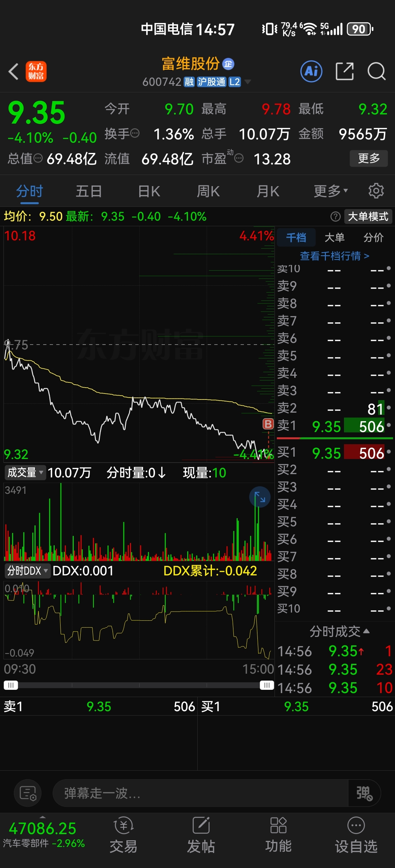
Task: Expand chart with the fullscreen arrows icon
Action: coord(260,497)
